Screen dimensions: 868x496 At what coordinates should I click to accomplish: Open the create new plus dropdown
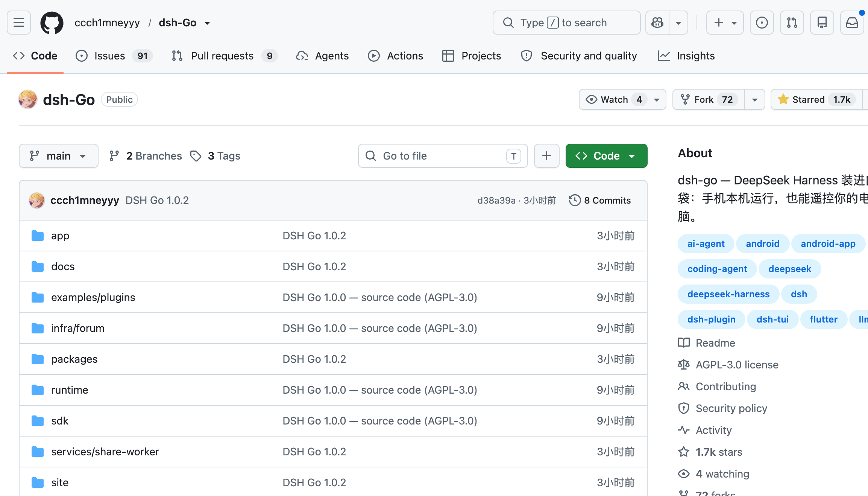tap(725, 23)
